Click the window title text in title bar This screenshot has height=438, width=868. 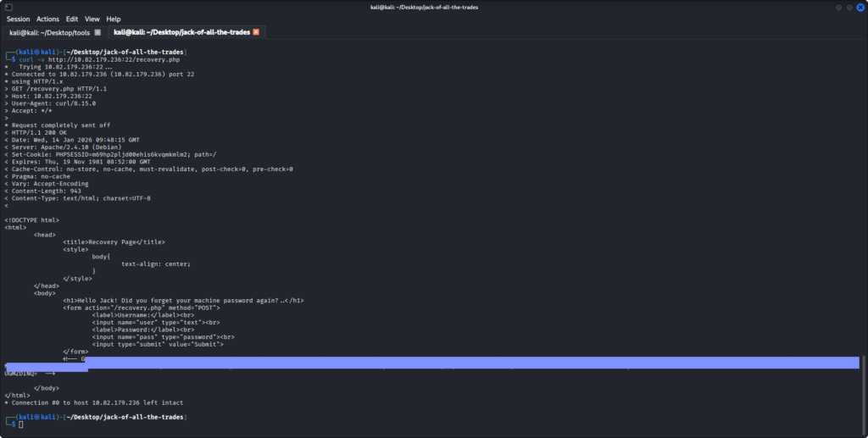(433, 7)
